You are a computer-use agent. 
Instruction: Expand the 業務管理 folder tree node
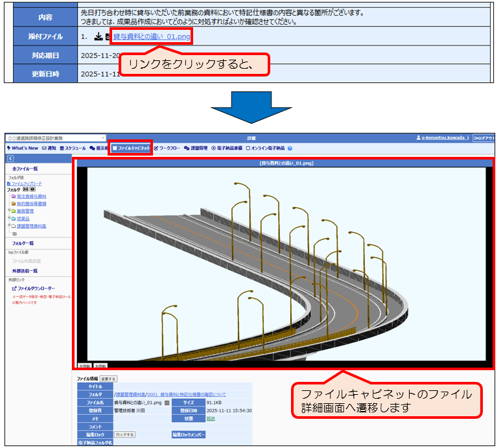coord(9,211)
